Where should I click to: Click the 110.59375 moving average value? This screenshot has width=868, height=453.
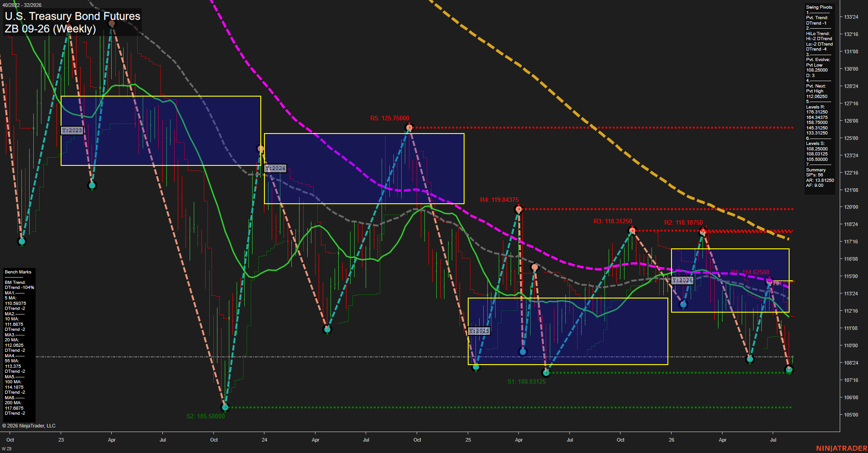(15, 304)
